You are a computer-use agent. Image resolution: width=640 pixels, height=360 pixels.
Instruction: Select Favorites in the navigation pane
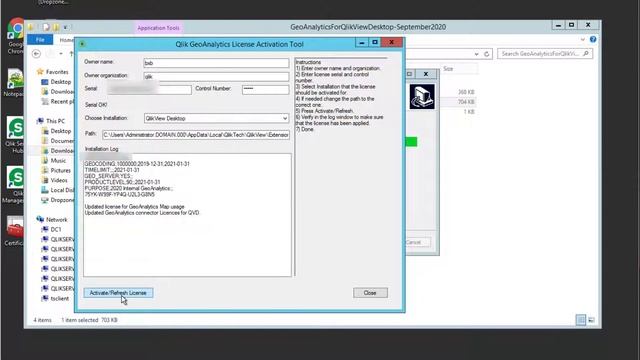coord(57,72)
